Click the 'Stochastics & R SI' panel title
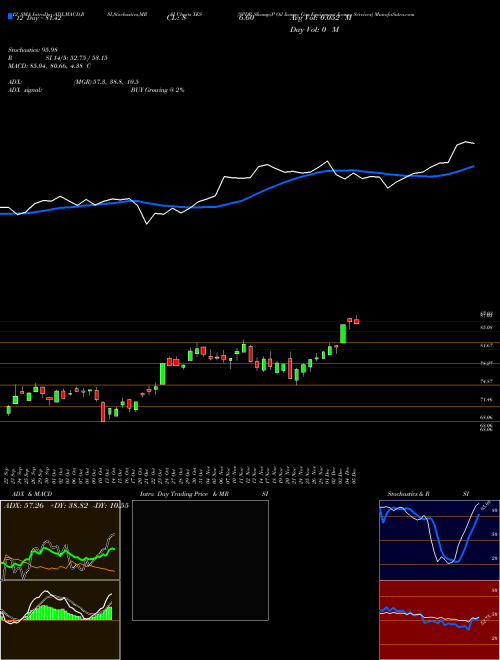The height and width of the screenshot is (660, 500). (428, 494)
